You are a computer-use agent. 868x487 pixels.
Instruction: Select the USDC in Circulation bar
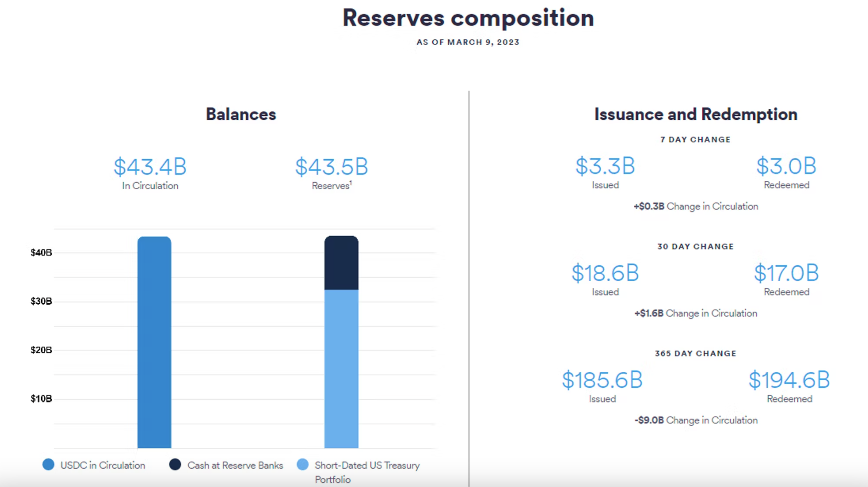click(x=154, y=342)
